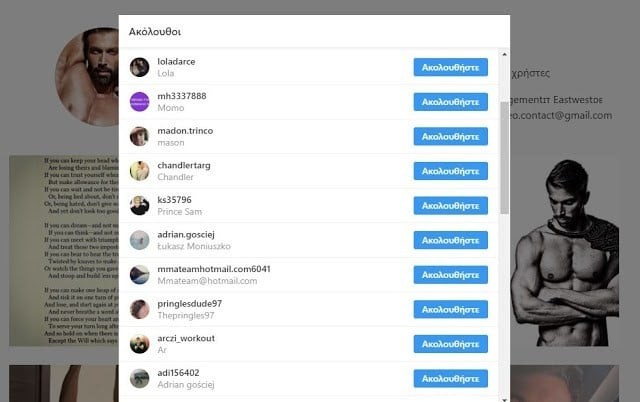Click the scrollbar down arrow
This screenshot has height=402, width=640.
click(x=504, y=399)
